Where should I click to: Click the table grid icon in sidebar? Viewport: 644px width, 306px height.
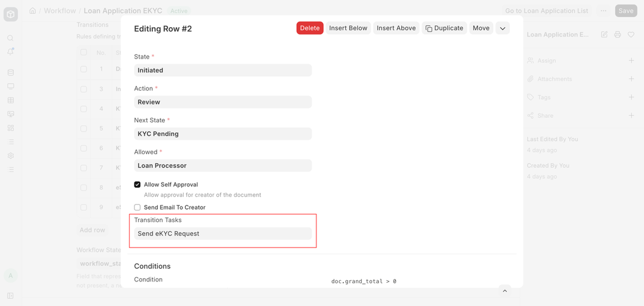pos(11,100)
